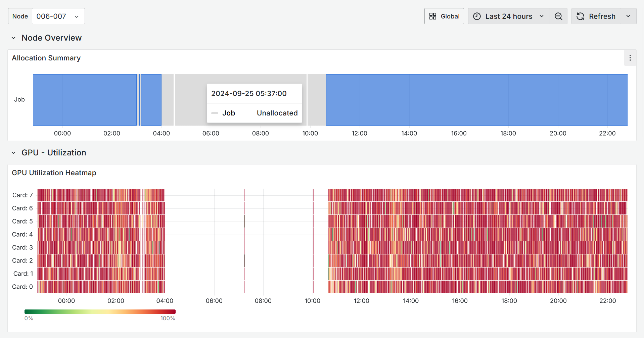This screenshot has height=338, width=644.
Task: Click the Allocation Summary panel title
Action: 46,58
